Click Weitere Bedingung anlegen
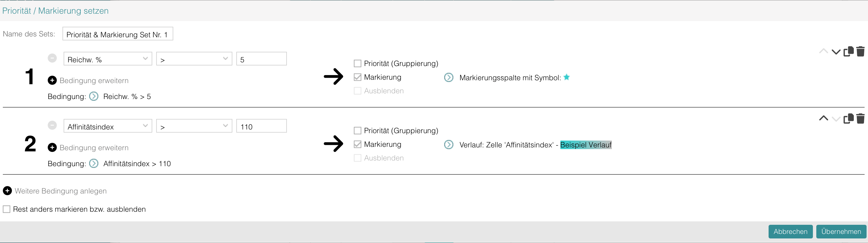 7,191
